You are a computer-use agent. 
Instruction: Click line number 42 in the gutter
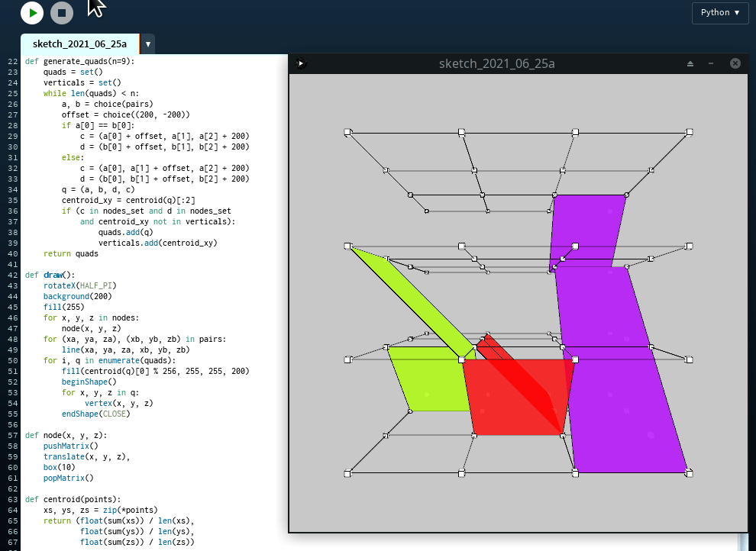11,275
